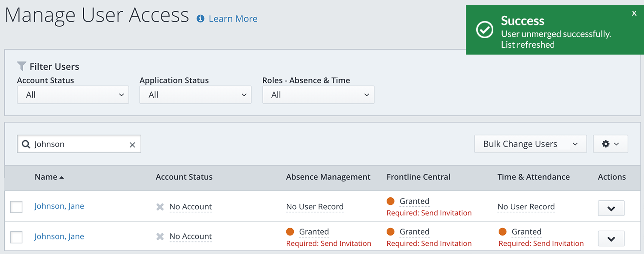Select the second Johnson, Jane checkbox
The height and width of the screenshot is (254, 644).
point(16,237)
